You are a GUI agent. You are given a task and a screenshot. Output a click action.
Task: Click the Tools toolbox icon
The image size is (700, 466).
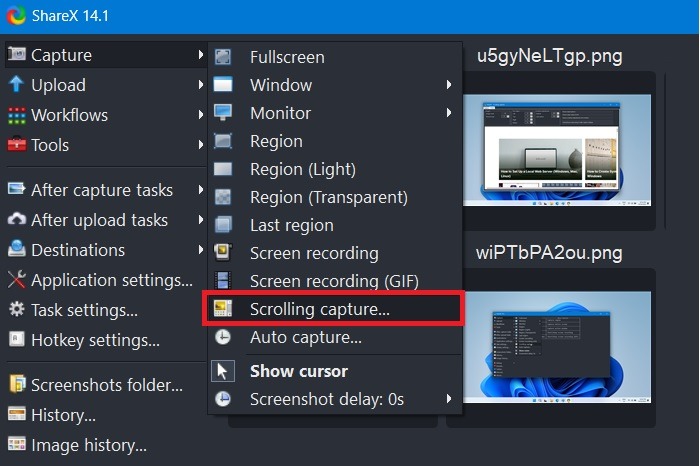(17, 145)
